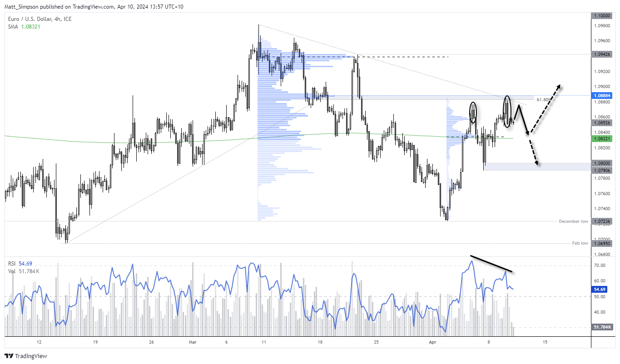The height and width of the screenshot is (364, 620).
Task: Click the 1.09000 axis price tick
Action: (x=602, y=86)
